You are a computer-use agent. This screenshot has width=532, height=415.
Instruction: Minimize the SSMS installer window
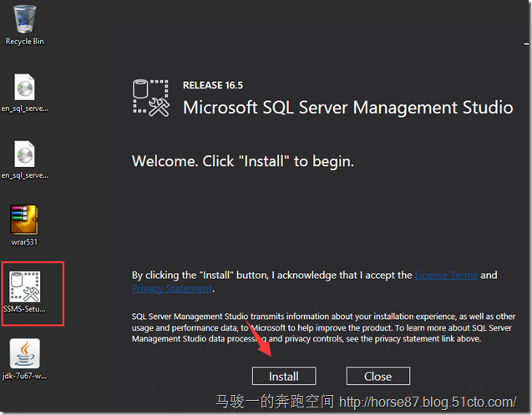click(526, 43)
